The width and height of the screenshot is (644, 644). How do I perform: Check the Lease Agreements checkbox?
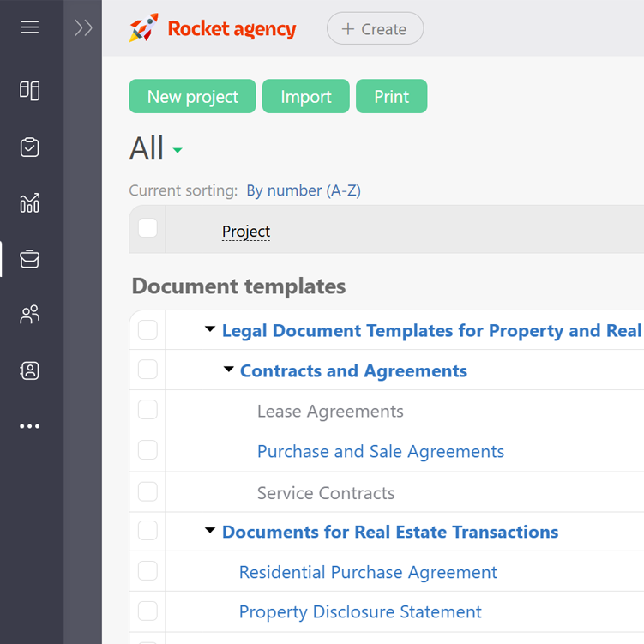(x=147, y=410)
